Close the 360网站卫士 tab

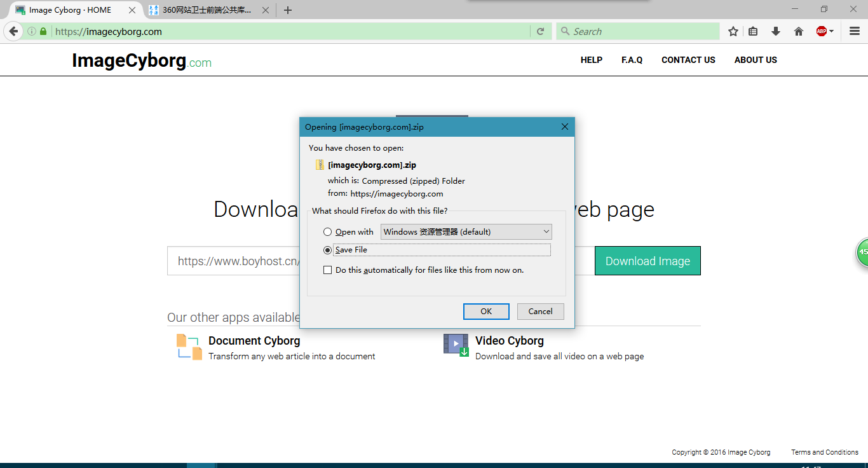coord(266,10)
